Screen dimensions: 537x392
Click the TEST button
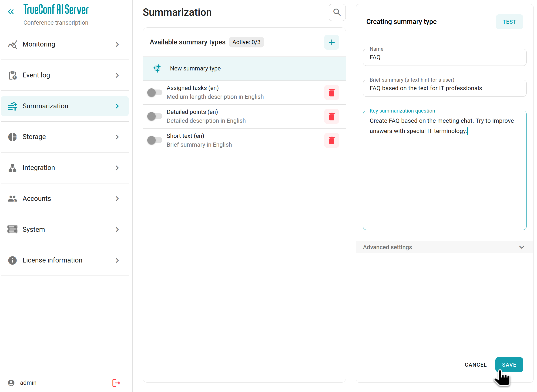pyautogui.click(x=509, y=22)
